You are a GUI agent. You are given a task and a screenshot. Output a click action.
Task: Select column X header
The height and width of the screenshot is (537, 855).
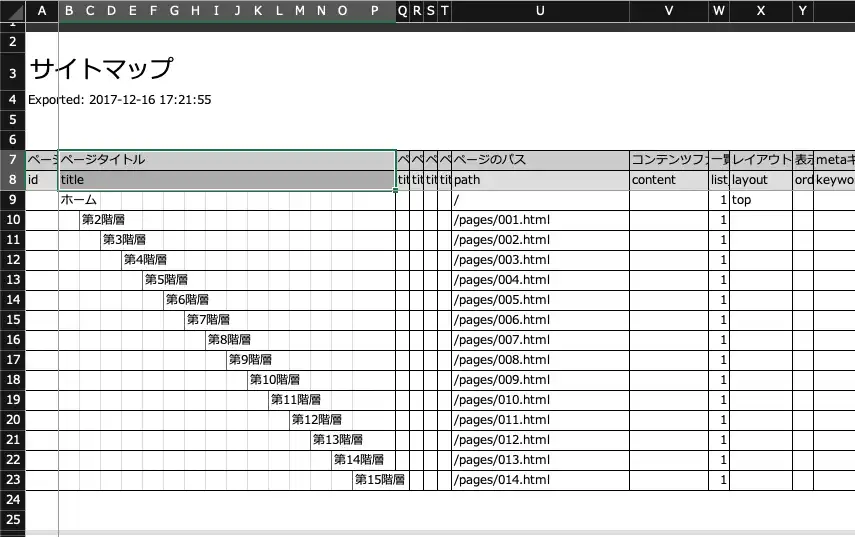pos(761,10)
